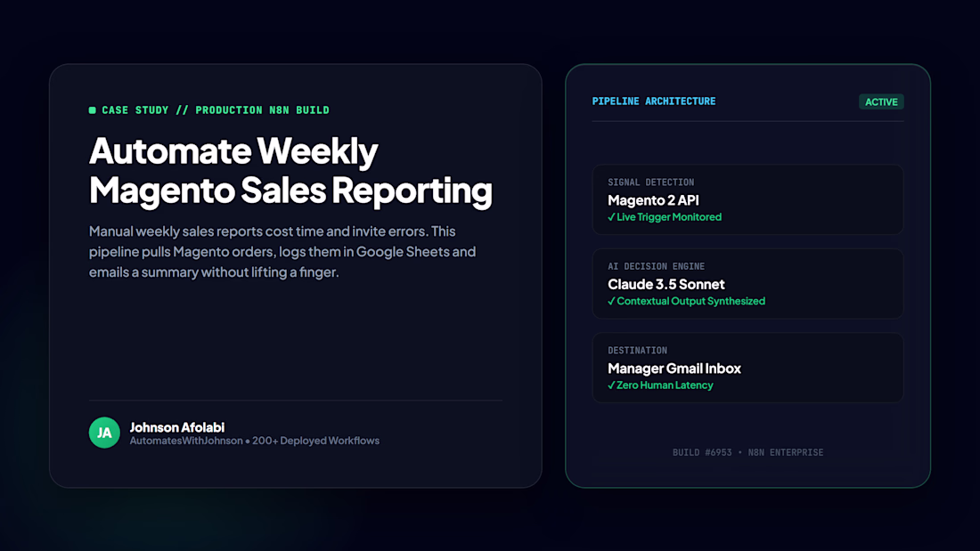Select the Magento 2 API card
Image resolution: width=980 pixels, height=551 pixels.
coord(747,199)
